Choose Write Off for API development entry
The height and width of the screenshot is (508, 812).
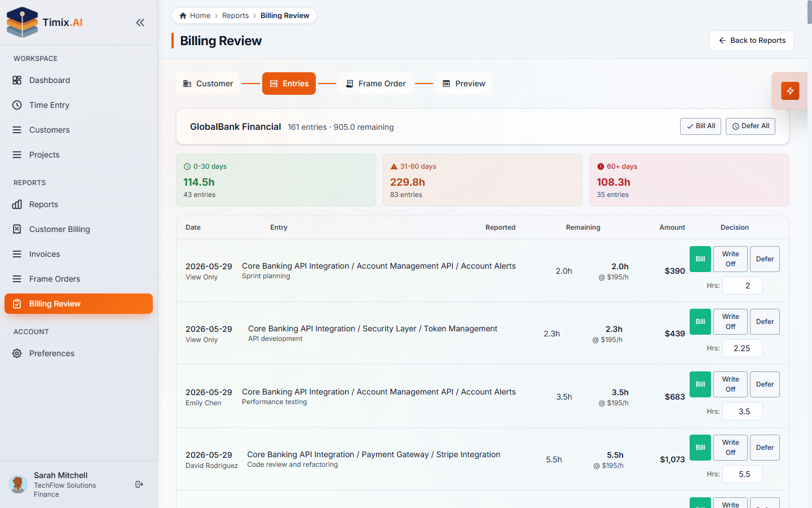tap(730, 322)
